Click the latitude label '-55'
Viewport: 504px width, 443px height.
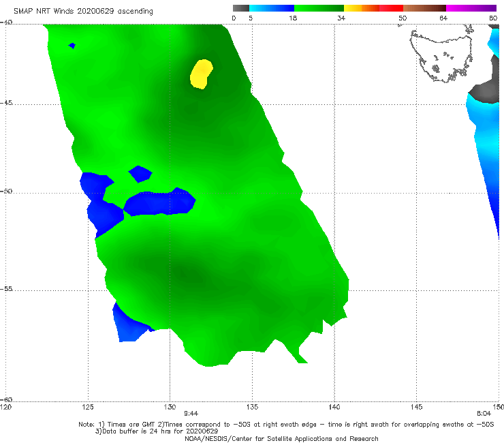[6, 288]
